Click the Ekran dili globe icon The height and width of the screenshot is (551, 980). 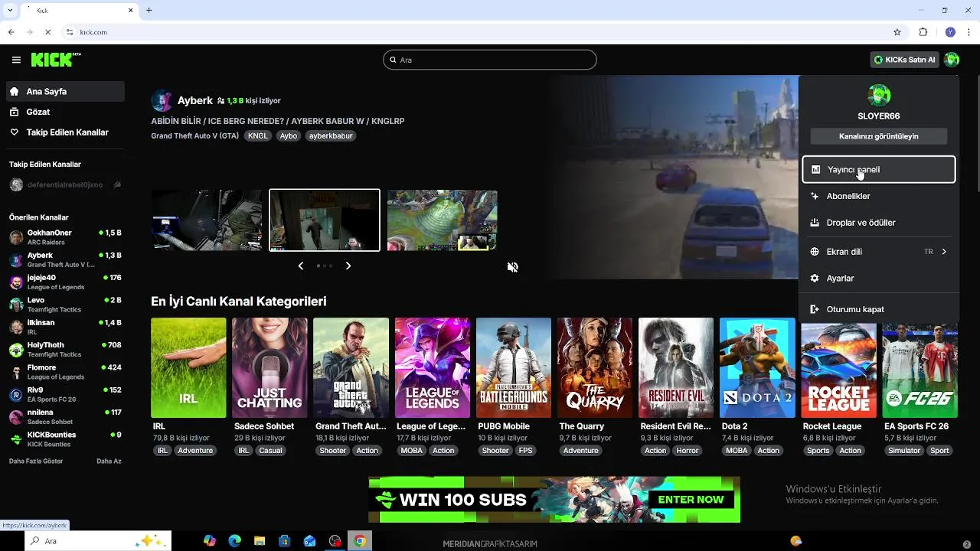click(x=815, y=252)
